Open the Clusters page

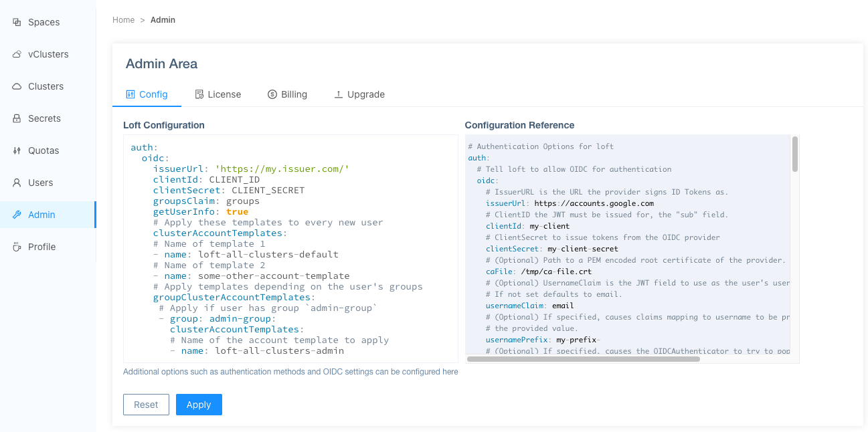click(48, 86)
